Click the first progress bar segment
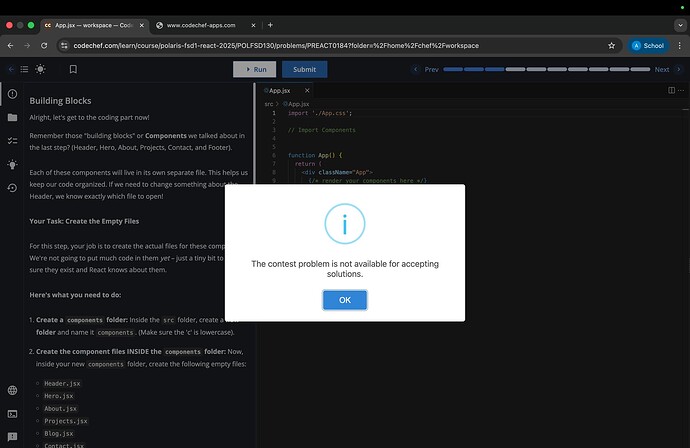 point(453,69)
